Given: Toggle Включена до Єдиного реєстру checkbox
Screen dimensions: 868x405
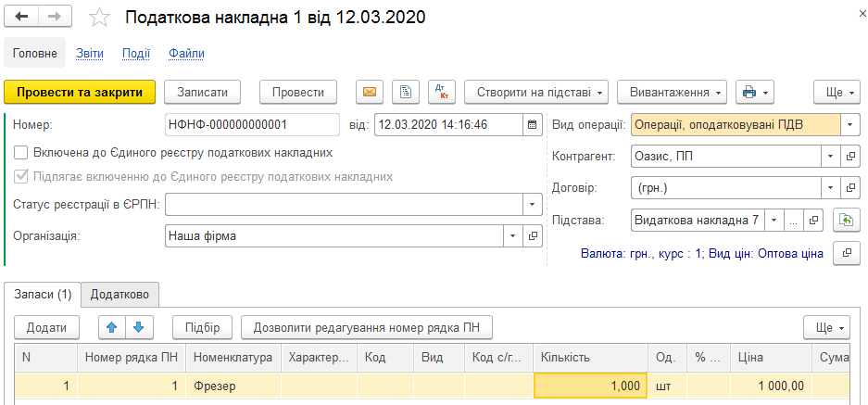Looking at the screenshot, I should pyautogui.click(x=21, y=152).
